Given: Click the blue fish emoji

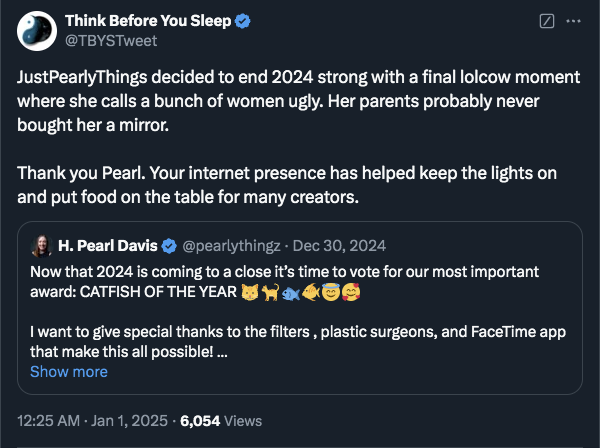Looking at the screenshot, I should pos(291,294).
